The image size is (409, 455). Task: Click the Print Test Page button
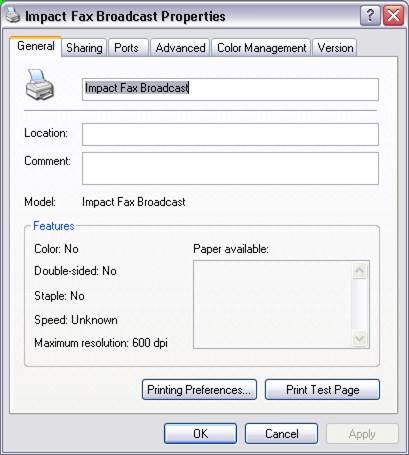click(322, 389)
